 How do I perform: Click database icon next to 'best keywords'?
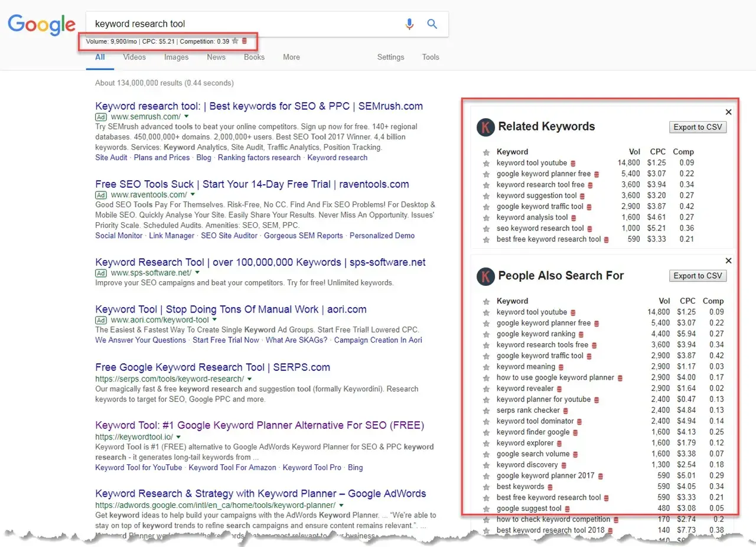pyautogui.click(x=550, y=487)
